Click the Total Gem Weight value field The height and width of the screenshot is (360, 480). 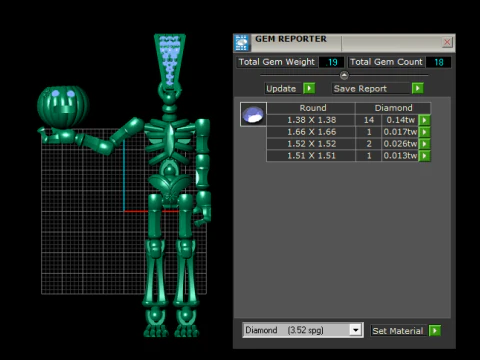[x=331, y=62]
